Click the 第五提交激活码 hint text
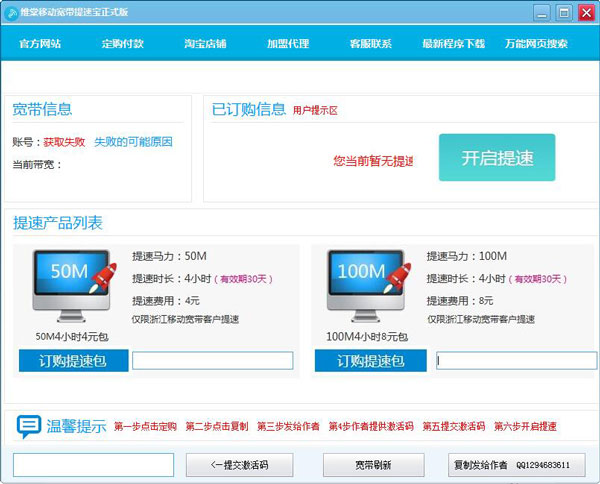The height and width of the screenshot is (484, 600). click(x=454, y=426)
